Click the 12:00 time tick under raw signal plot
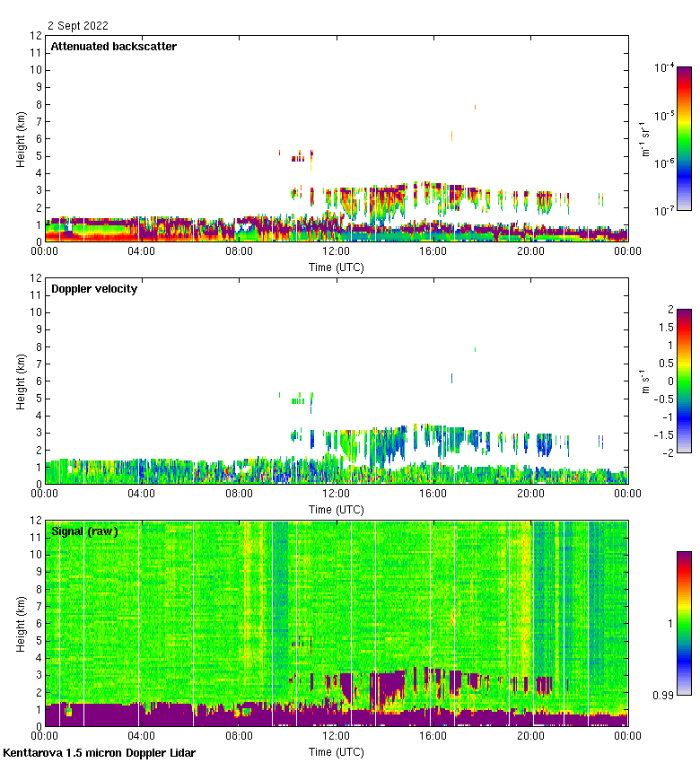Image resolution: width=700 pixels, height=763 pixels. point(336,735)
